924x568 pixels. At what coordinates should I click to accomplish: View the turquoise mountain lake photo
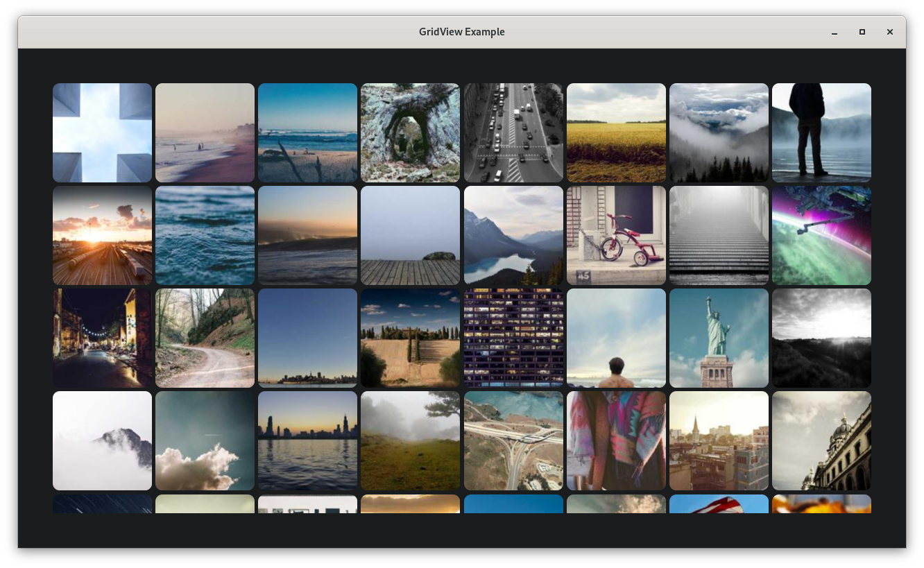point(513,235)
